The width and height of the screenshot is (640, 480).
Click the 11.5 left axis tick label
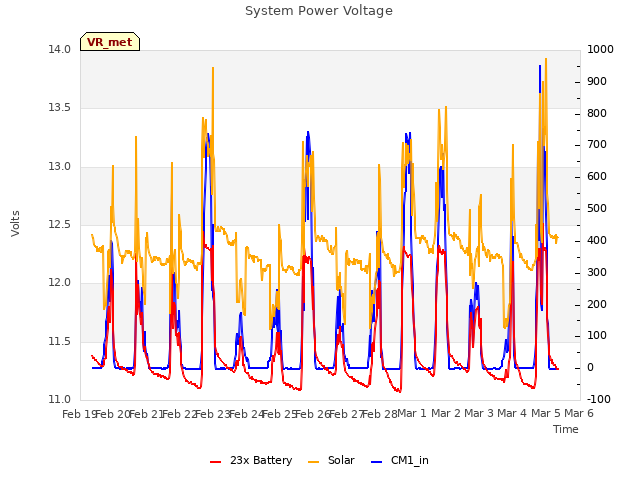(60, 341)
